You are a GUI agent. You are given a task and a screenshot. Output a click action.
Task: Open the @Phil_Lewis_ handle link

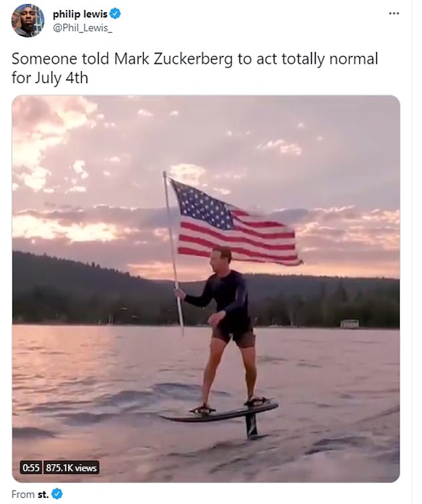point(83,29)
